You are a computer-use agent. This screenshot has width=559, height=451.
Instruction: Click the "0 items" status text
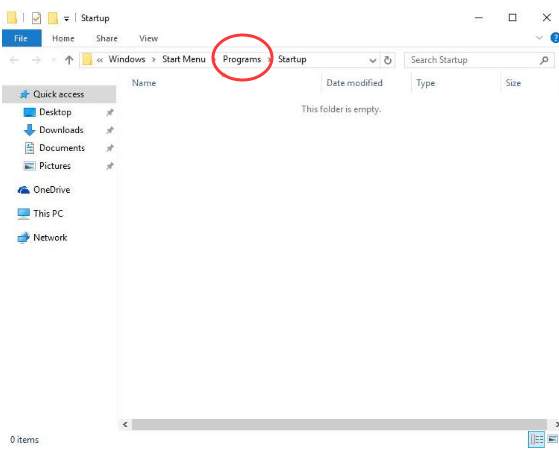point(24,440)
